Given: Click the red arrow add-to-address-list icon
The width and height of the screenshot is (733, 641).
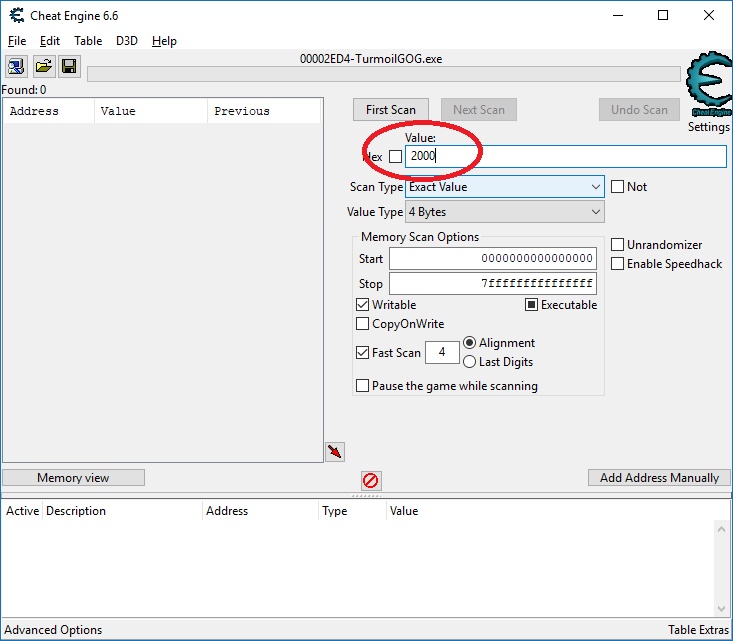Looking at the screenshot, I should click(335, 452).
